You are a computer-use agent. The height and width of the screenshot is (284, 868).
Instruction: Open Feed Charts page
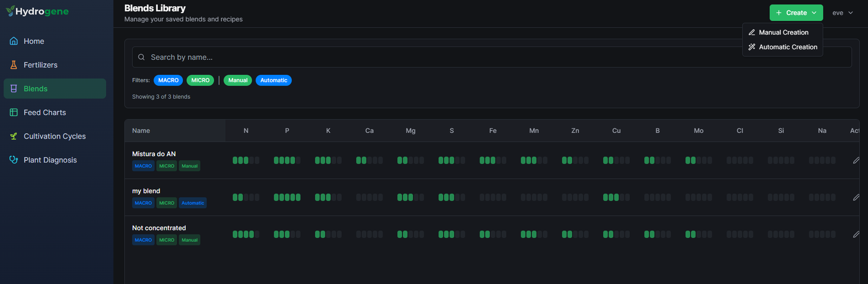[x=55, y=113]
